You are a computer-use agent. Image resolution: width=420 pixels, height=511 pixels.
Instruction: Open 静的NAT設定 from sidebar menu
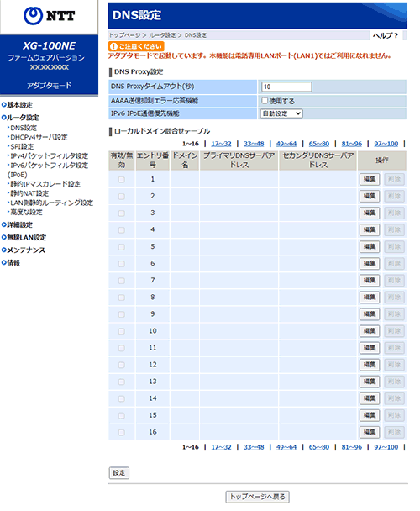(x=29, y=193)
